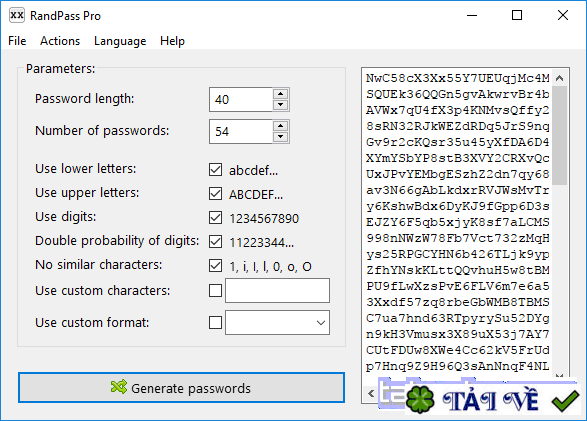Select password starting with 8sRN32RJ
Viewport: 587px width, 421px height.
click(x=457, y=126)
